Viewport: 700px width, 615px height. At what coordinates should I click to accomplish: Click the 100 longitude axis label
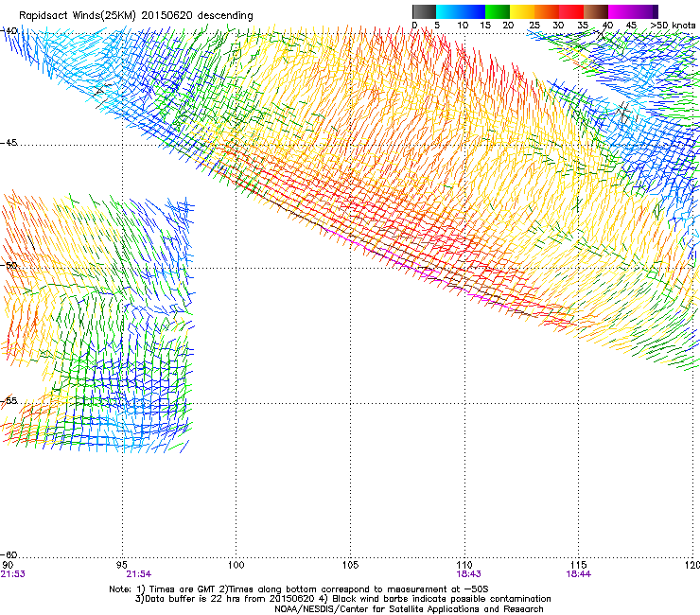tap(236, 565)
